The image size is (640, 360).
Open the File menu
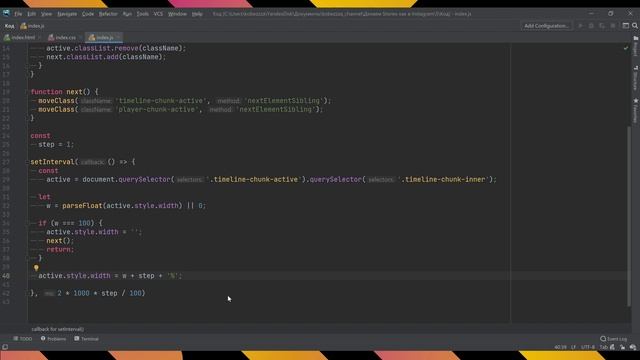click(x=18, y=14)
